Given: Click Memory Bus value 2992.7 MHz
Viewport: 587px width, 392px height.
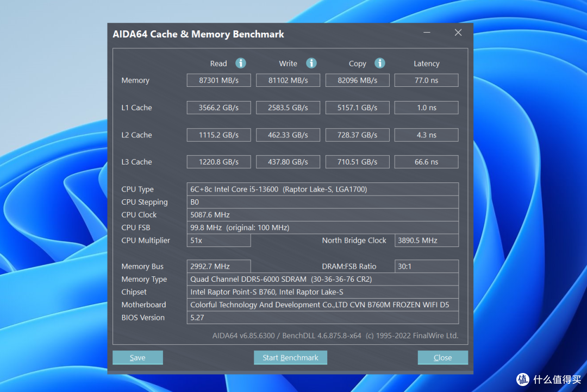Looking at the screenshot, I should tap(218, 267).
